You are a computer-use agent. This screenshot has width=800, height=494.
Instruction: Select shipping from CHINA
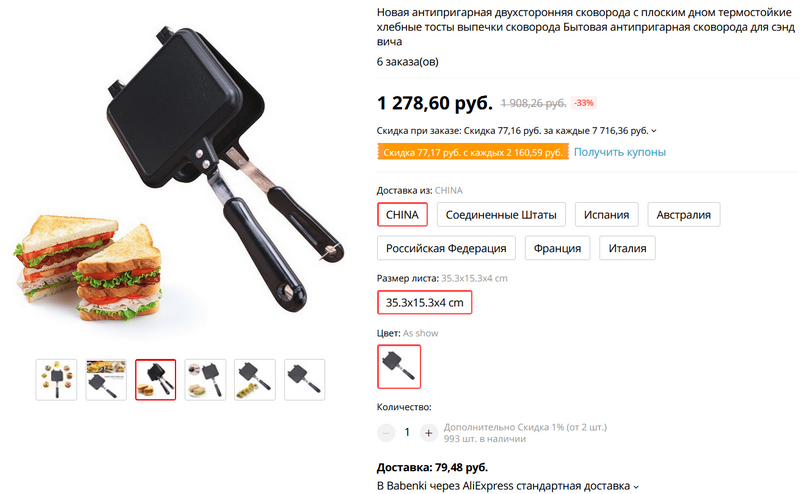click(x=402, y=215)
